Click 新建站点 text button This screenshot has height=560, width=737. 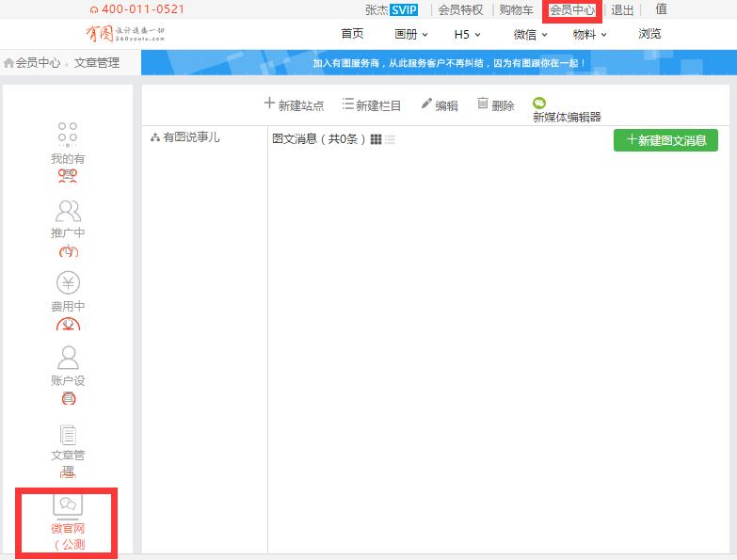pyautogui.click(x=301, y=105)
